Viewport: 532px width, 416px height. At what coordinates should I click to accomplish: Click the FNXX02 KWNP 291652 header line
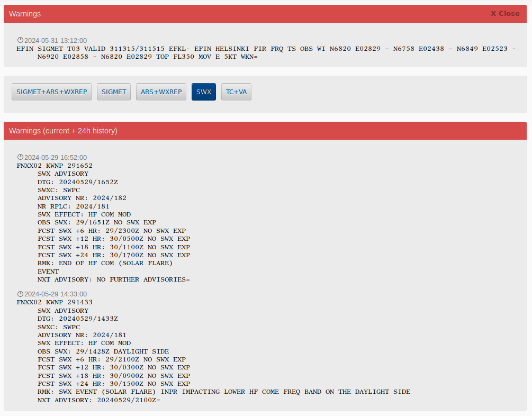click(x=55, y=166)
